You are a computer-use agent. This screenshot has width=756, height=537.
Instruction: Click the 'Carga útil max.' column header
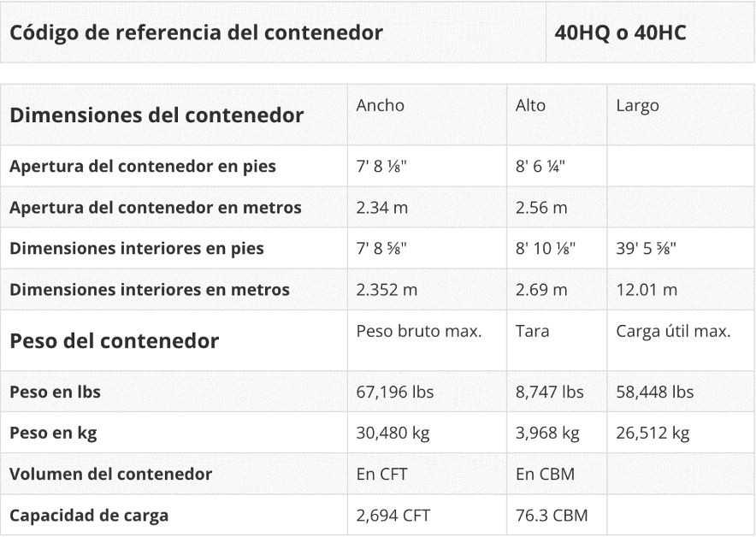pos(673,331)
